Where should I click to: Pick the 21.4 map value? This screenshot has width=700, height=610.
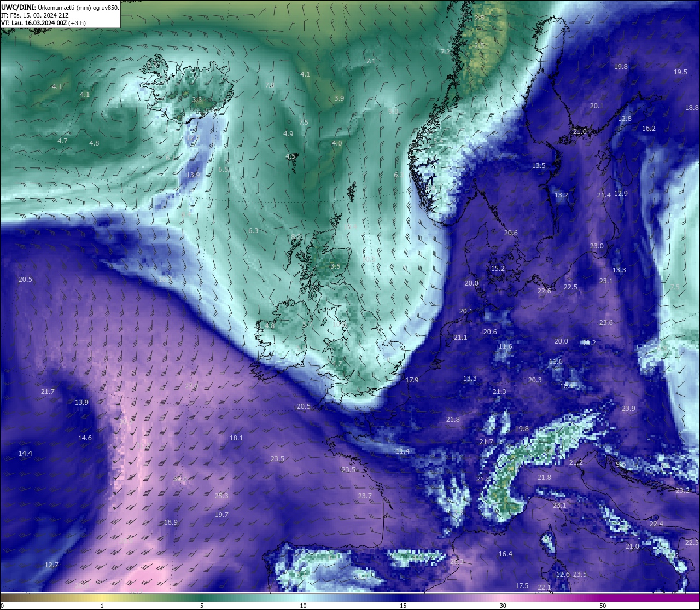coord(604,195)
